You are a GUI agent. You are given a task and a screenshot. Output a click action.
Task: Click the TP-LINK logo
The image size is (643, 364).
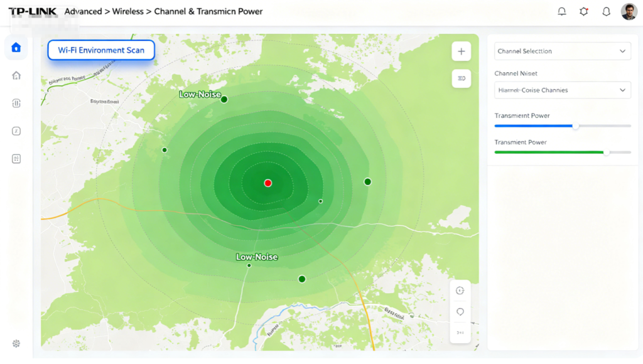click(33, 11)
